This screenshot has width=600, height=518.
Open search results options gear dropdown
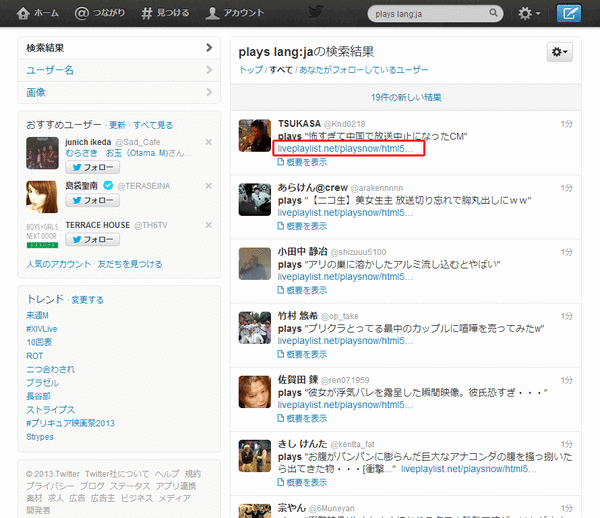click(x=559, y=52)
